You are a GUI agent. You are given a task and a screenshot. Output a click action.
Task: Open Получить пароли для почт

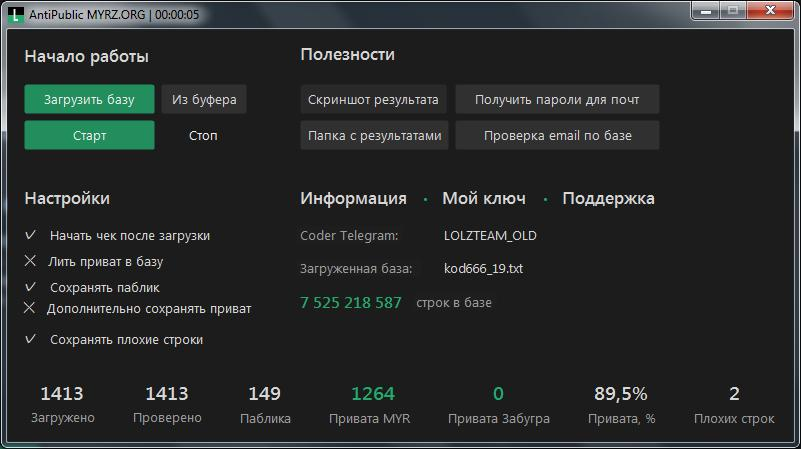pyautogui.click(x=557, y=99)
